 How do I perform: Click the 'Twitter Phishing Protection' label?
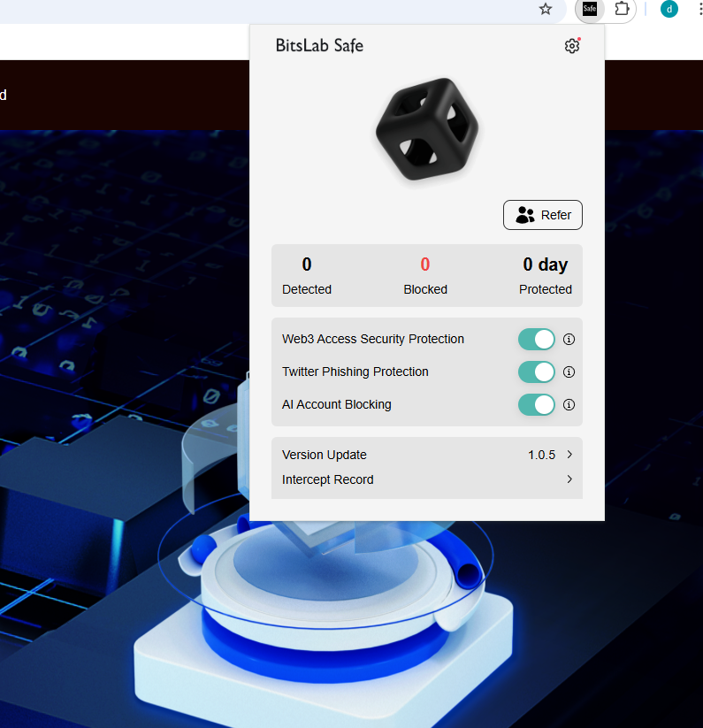coord(355,372)
